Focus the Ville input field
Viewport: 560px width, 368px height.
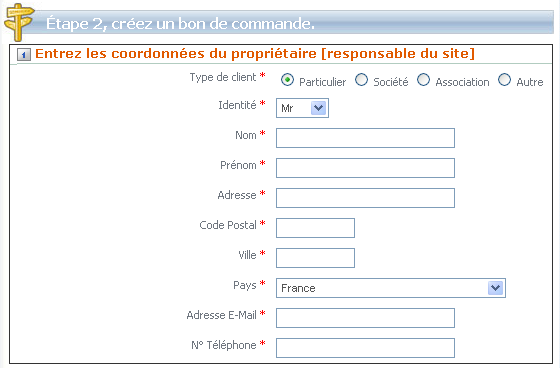click(315, 258)
